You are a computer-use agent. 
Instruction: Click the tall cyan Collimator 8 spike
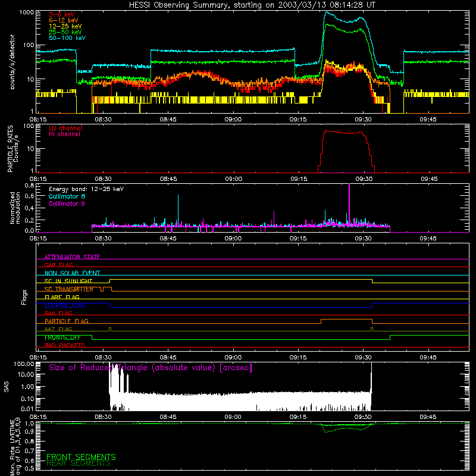[178, 209]
